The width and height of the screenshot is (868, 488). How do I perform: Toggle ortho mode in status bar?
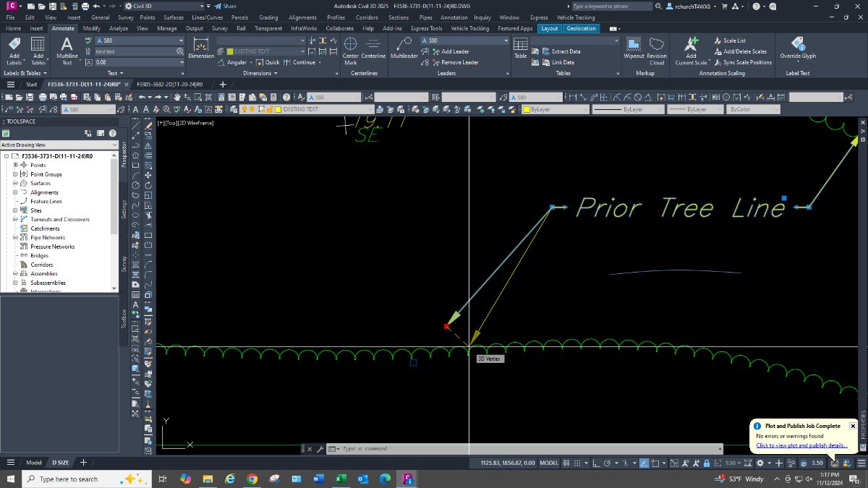pos(596,463)
